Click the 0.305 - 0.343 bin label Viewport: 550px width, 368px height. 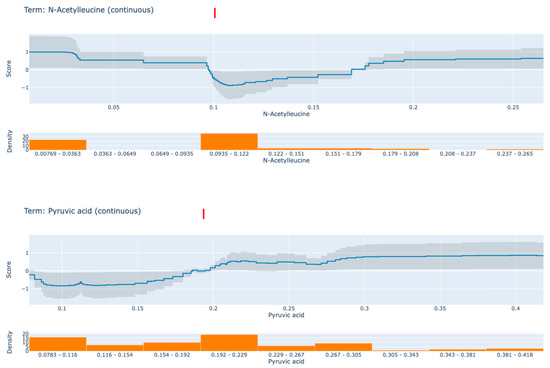pos(401,355)
